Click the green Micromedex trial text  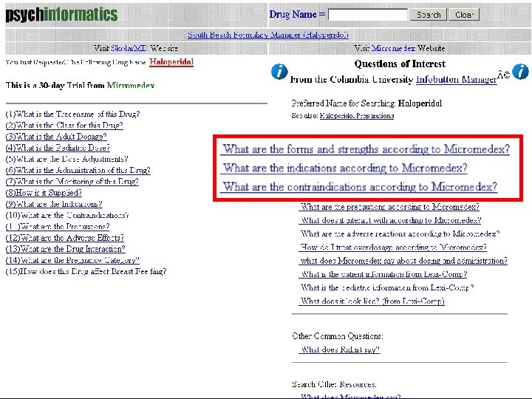pyautogui.click(x=131, y=85)
